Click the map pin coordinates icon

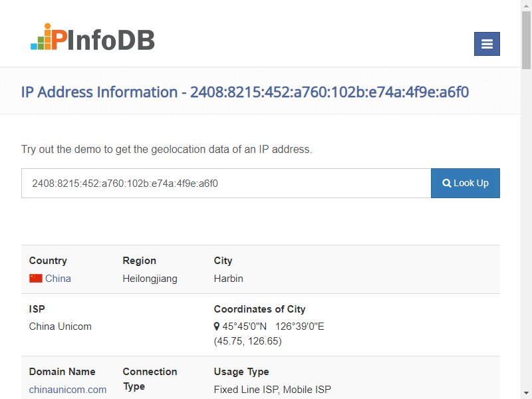pyautogui.click(x=217, y=327)
